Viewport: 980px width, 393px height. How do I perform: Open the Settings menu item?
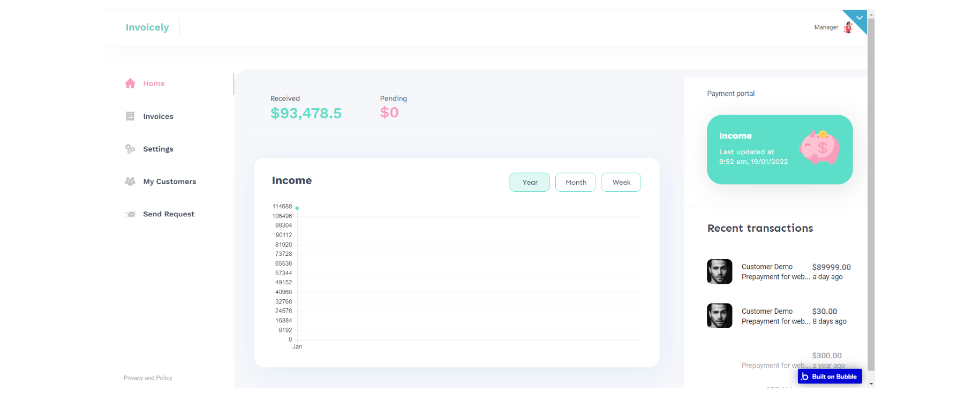(158, 149)
